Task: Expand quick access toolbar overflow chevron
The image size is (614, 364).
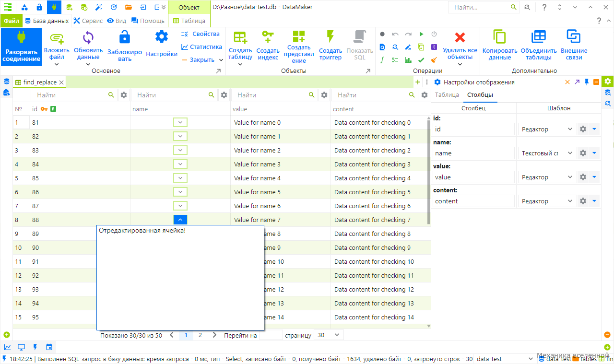Action: [164, 7]
